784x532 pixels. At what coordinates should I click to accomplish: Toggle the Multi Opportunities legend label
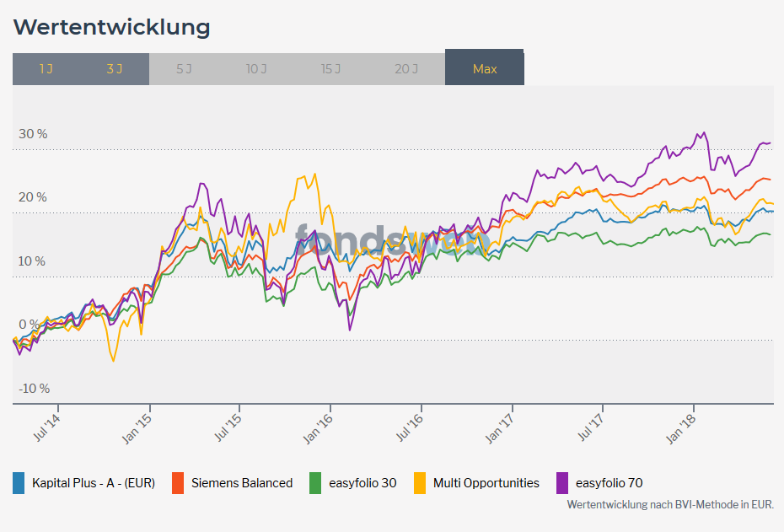click(x=486, y=483)
